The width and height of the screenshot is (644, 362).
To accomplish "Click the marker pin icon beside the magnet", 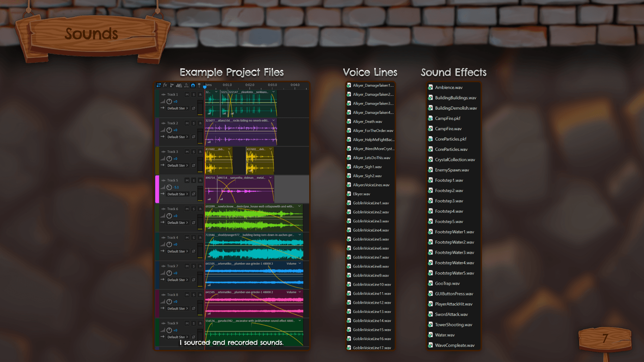I will pos(199,85).
